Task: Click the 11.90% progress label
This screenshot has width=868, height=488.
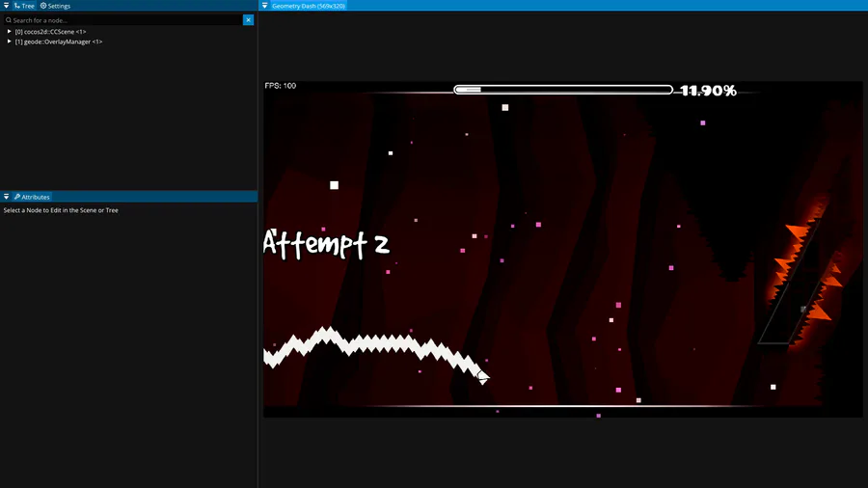Action: coord(709,91)
